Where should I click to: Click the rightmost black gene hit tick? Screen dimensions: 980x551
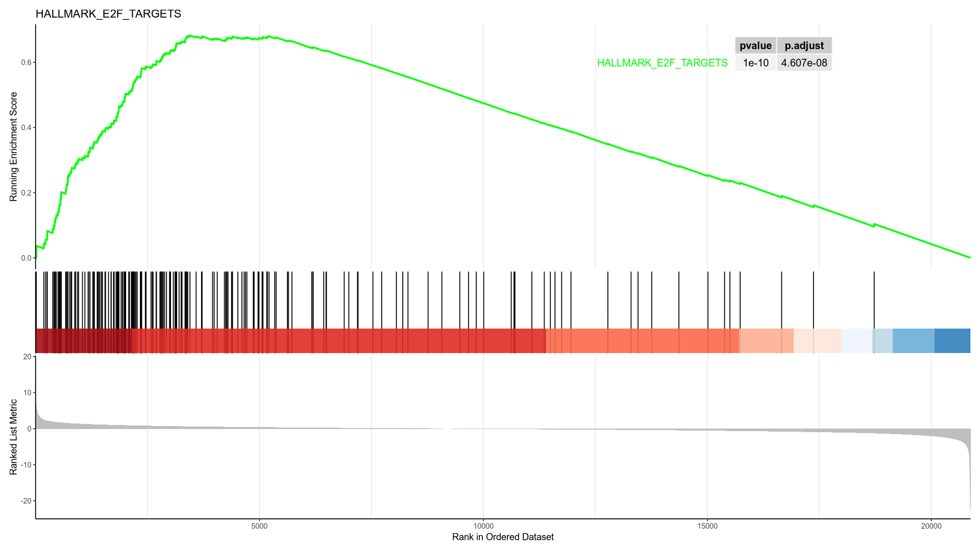pyautogui.click(x=874, y=300)
